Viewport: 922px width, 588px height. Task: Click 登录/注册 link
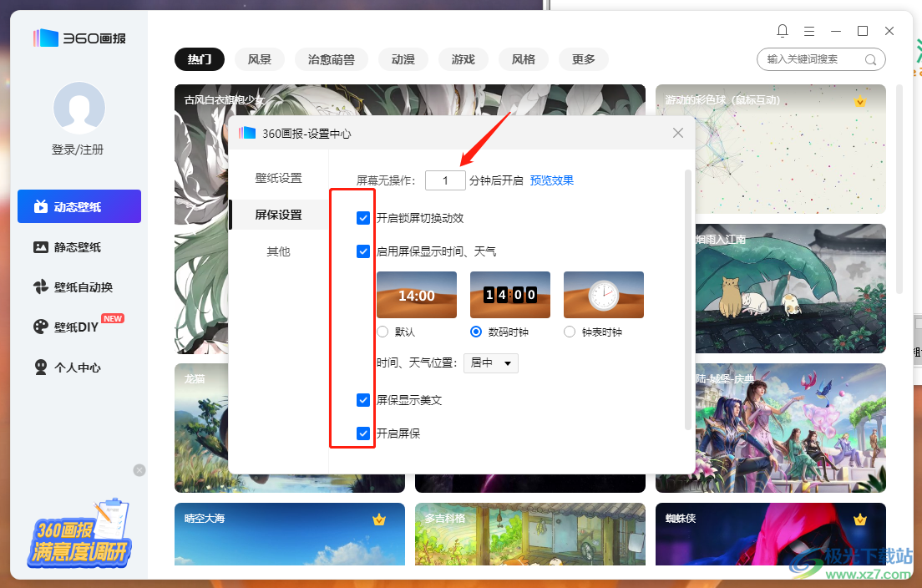(78, 150)
